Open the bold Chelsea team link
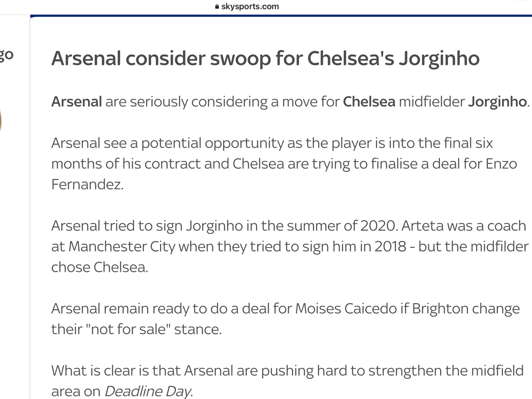 coord(369,102)
